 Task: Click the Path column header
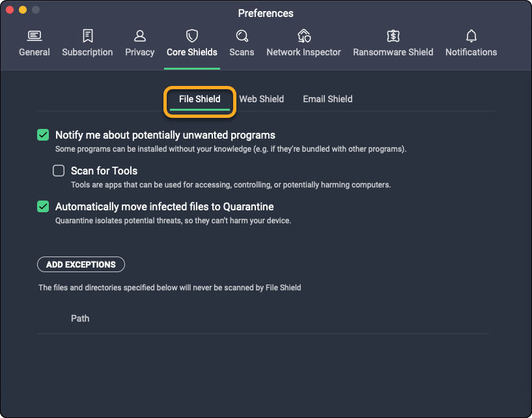click(80, 318)
